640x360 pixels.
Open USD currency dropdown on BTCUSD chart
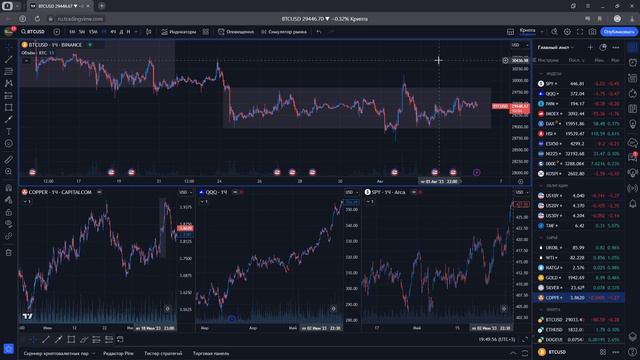520,45
